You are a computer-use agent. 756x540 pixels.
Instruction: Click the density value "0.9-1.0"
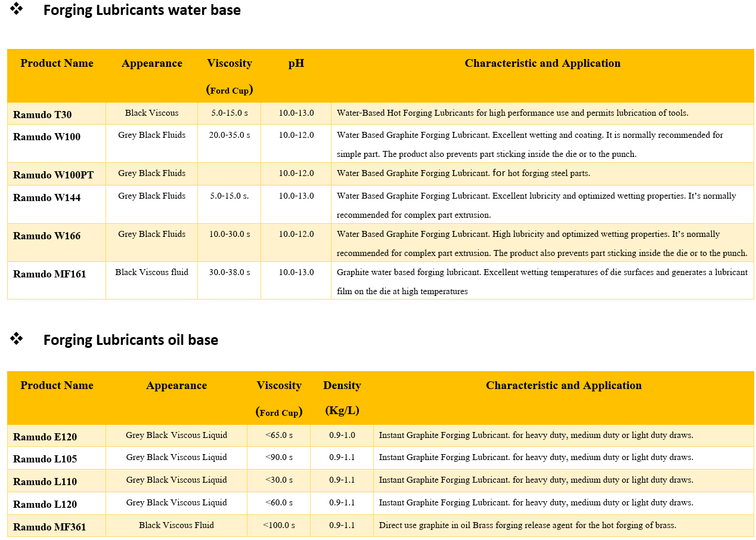tap(342, 435)
